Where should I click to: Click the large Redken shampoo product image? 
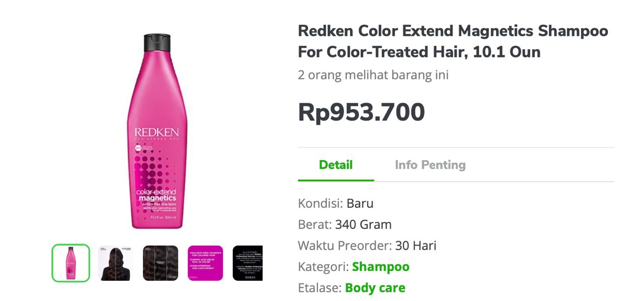point(156,131)
